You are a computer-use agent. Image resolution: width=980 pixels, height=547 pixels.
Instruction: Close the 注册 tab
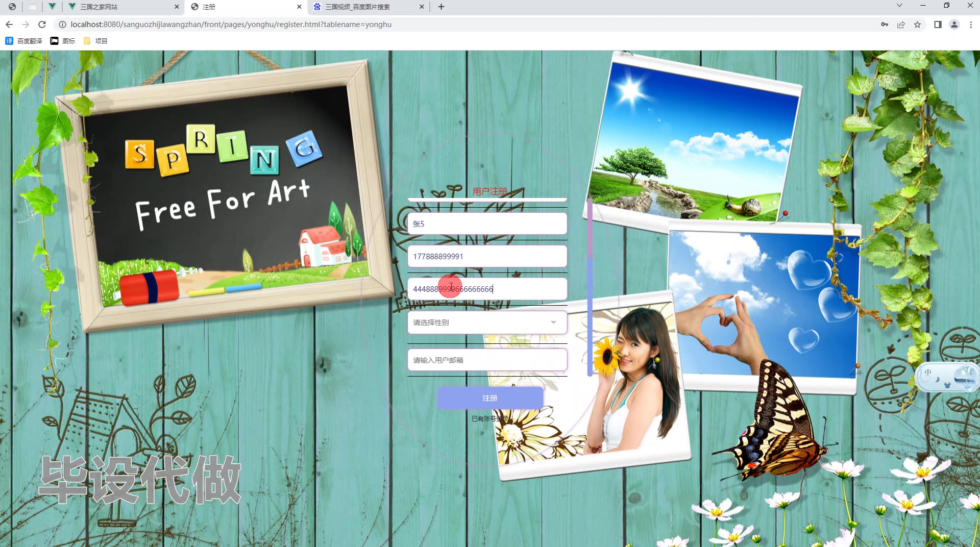pos(299,7)
